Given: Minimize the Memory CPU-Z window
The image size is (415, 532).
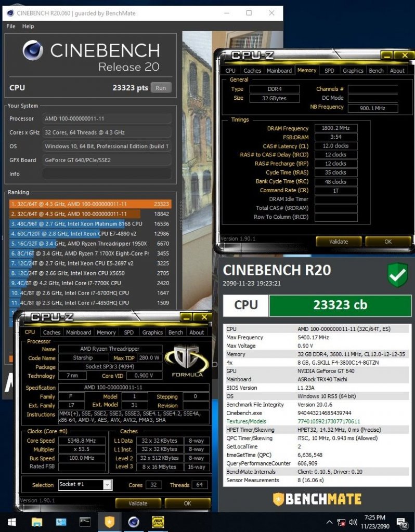Looking at the screenshot, I should [x=386, y=55].
